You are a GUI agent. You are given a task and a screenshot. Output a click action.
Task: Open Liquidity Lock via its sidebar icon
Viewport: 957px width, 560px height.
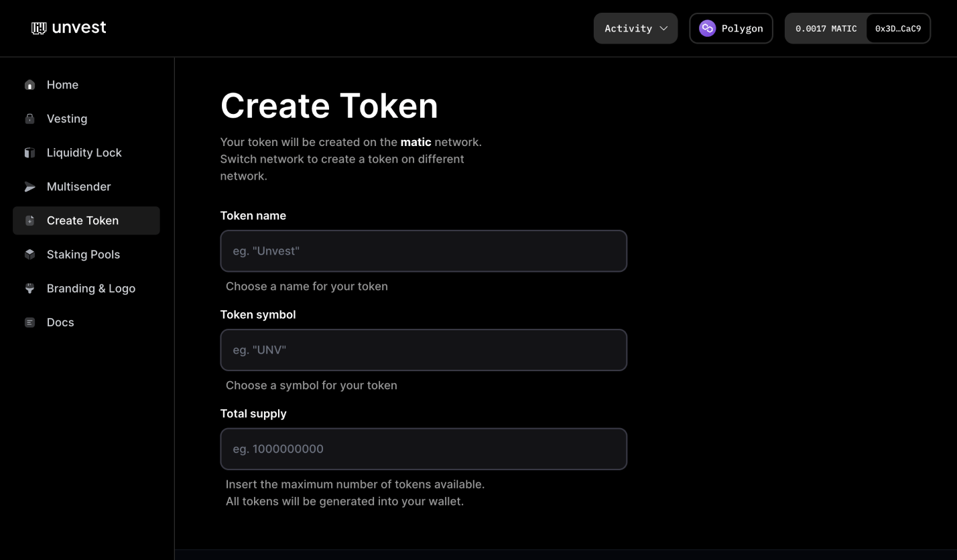pos(29,152)
